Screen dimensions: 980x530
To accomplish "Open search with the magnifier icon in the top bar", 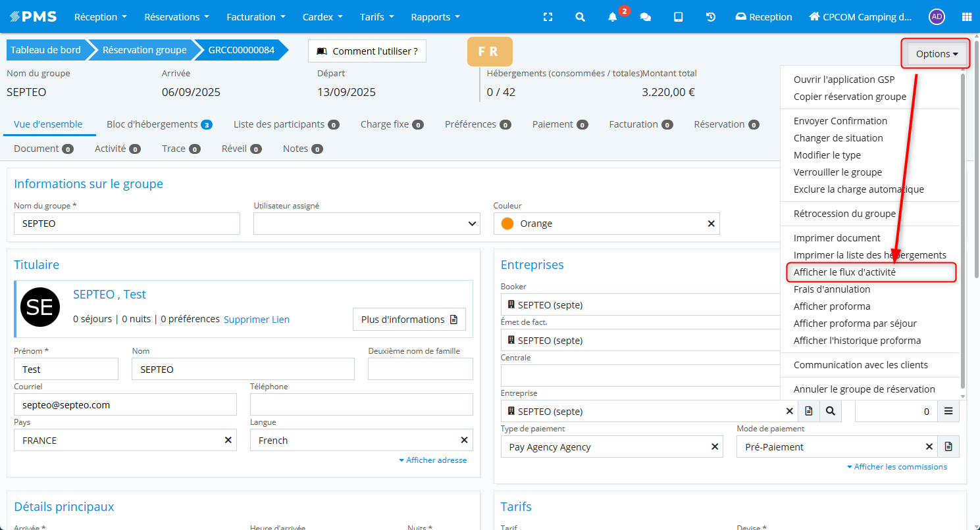I will point(580,17).
